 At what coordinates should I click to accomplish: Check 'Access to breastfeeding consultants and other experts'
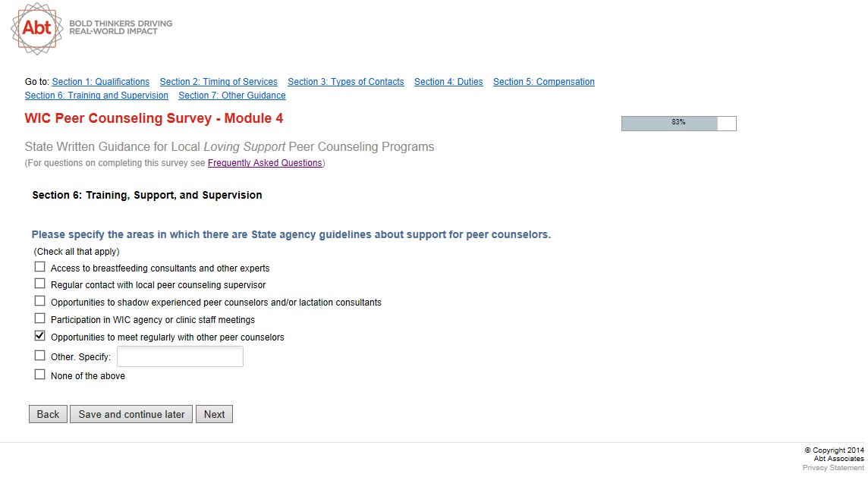[x=40, y=267]
